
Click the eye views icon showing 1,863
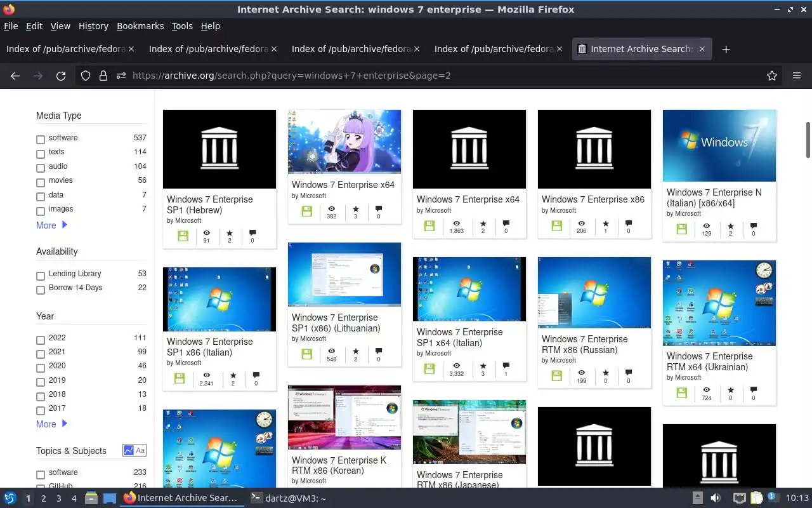[x=456, y=223]
